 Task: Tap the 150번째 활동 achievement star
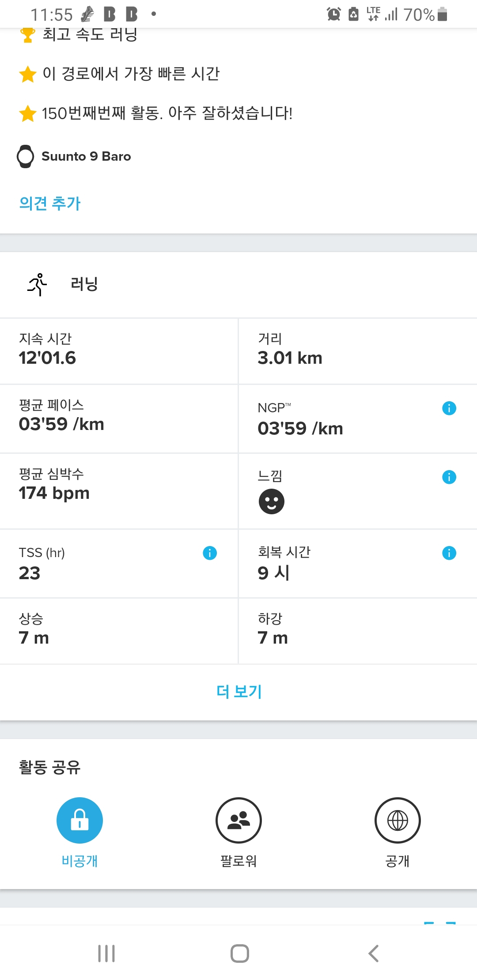point(27,113)
